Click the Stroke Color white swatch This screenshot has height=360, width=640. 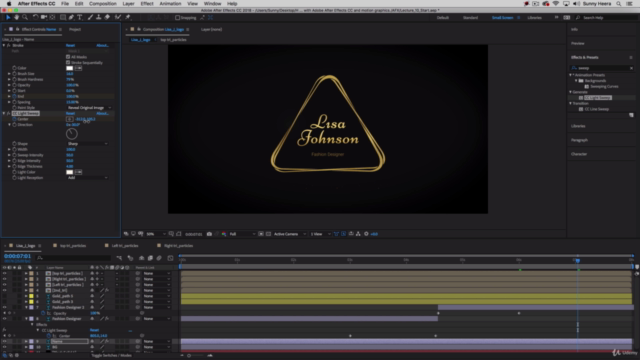coord(69,68)
